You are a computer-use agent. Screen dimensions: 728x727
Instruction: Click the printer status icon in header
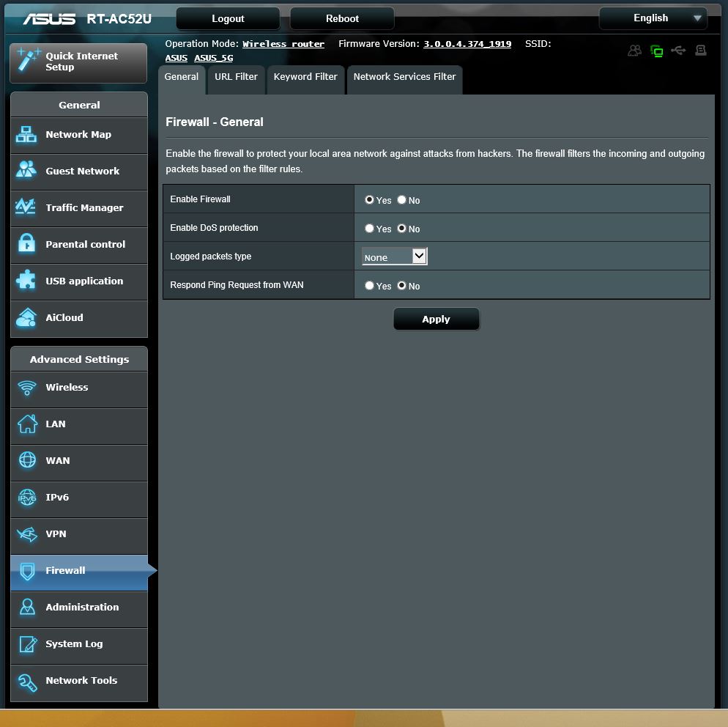(701, 50)
